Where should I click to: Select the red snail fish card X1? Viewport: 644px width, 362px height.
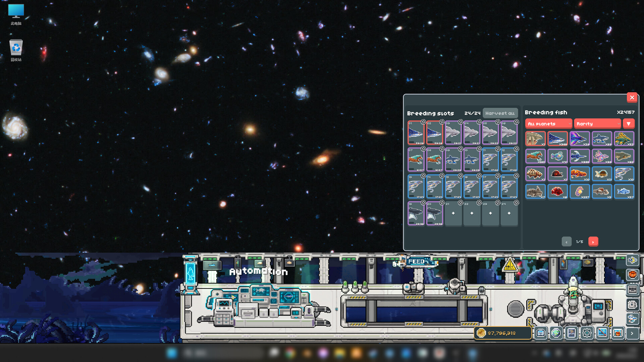[x=557, y=174]
